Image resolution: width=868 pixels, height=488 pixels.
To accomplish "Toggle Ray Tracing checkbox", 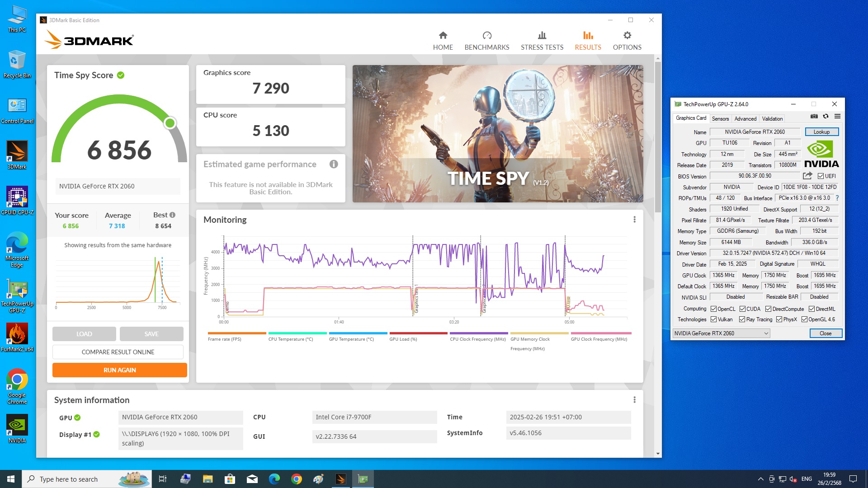I will coord(742,319).
